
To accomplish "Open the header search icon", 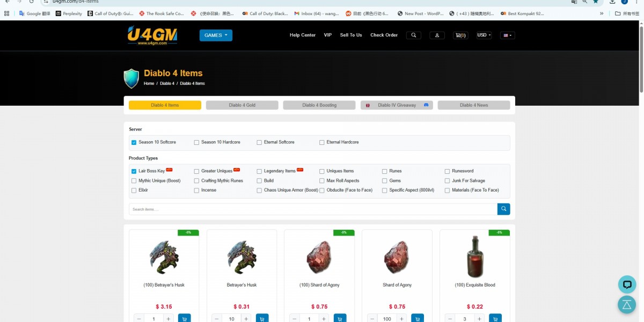I will [x=413, y=35].
